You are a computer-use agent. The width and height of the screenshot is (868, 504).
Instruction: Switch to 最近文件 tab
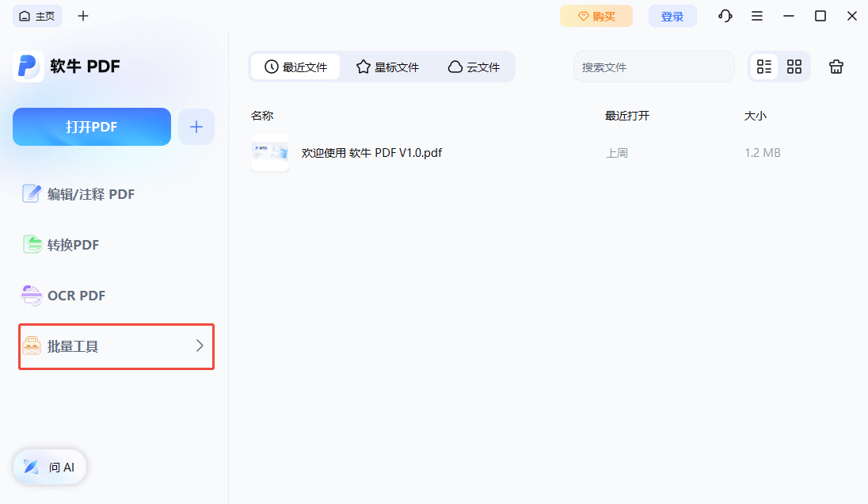coord(295,67)
